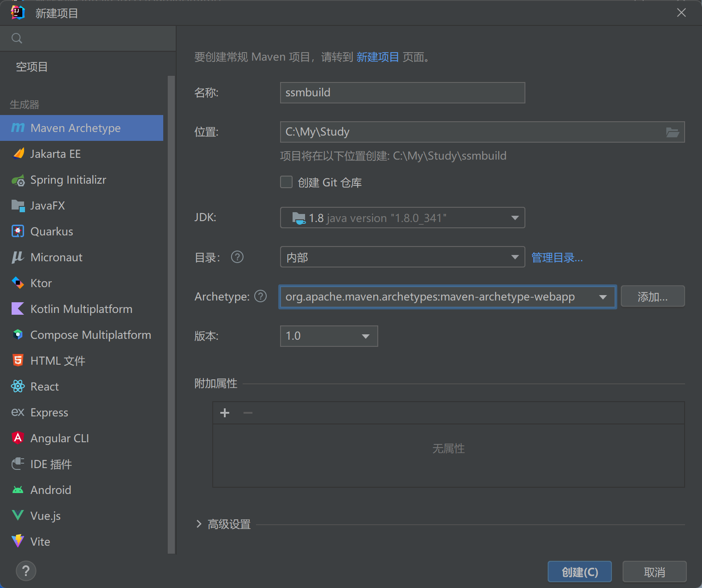Open help with the question mark button

tap(26, 571)
